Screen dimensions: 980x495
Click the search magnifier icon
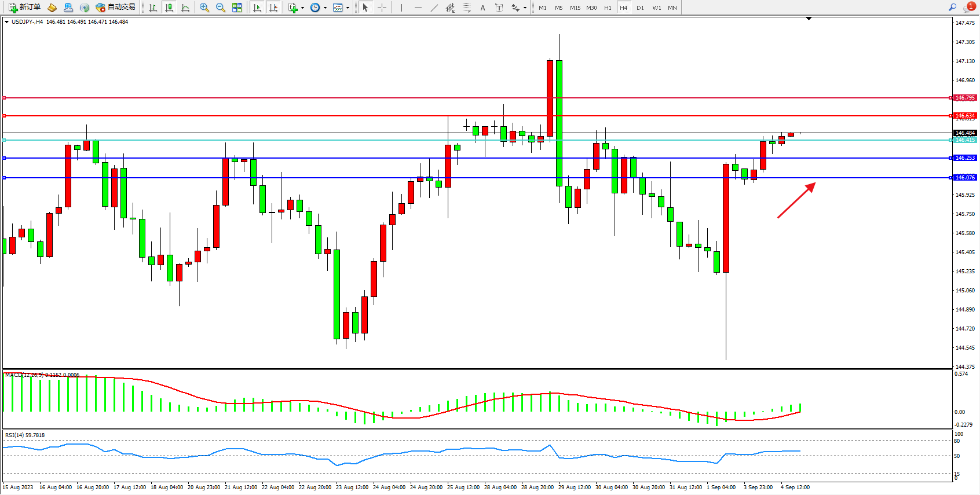pyautogui.click(x=952, y=8)
